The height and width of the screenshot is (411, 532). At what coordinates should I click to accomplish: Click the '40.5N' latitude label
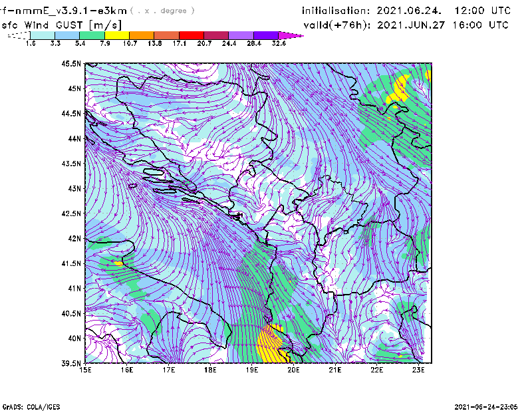[x=71, y=313]
